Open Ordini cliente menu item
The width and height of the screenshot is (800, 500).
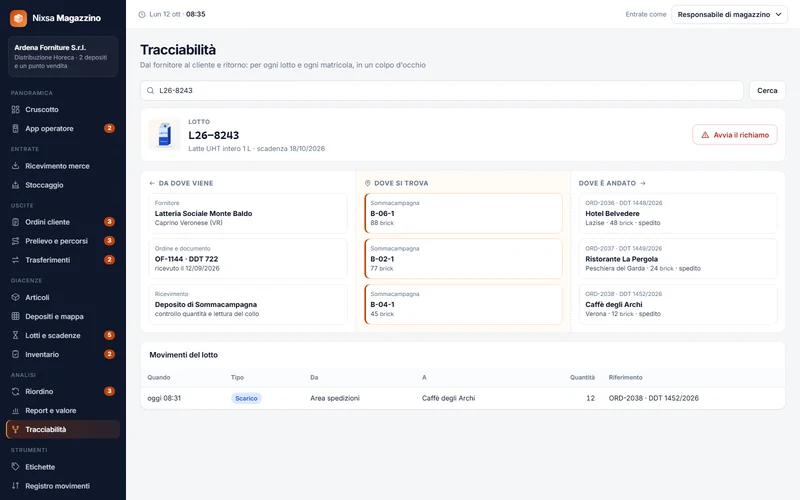[x=63, y=222]
